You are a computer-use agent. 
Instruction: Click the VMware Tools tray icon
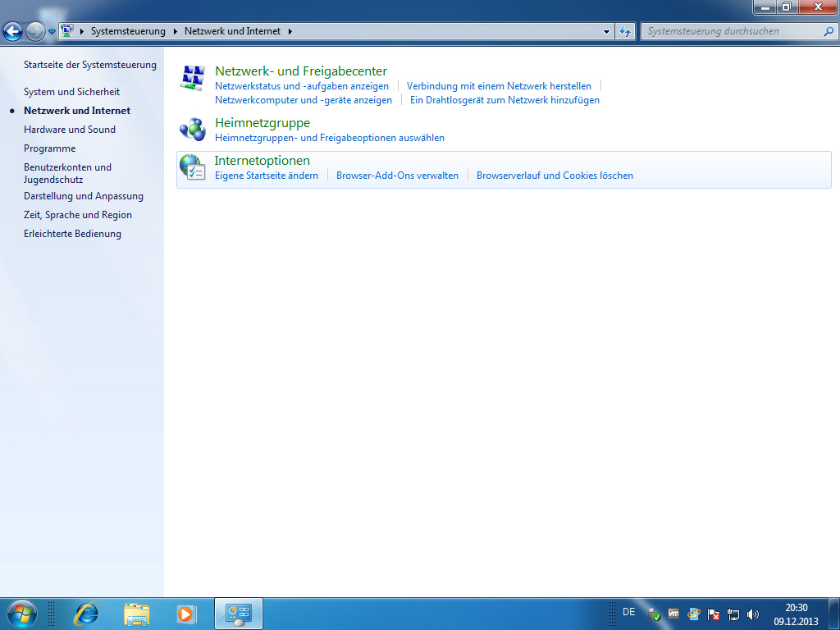click(x=673, y=614)
